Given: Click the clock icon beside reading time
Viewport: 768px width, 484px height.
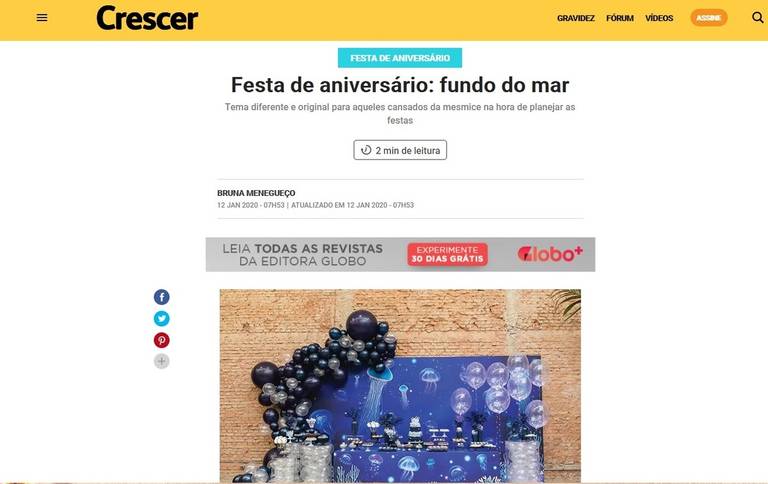Looking at the screenshot, I should (x=366, y=150).
